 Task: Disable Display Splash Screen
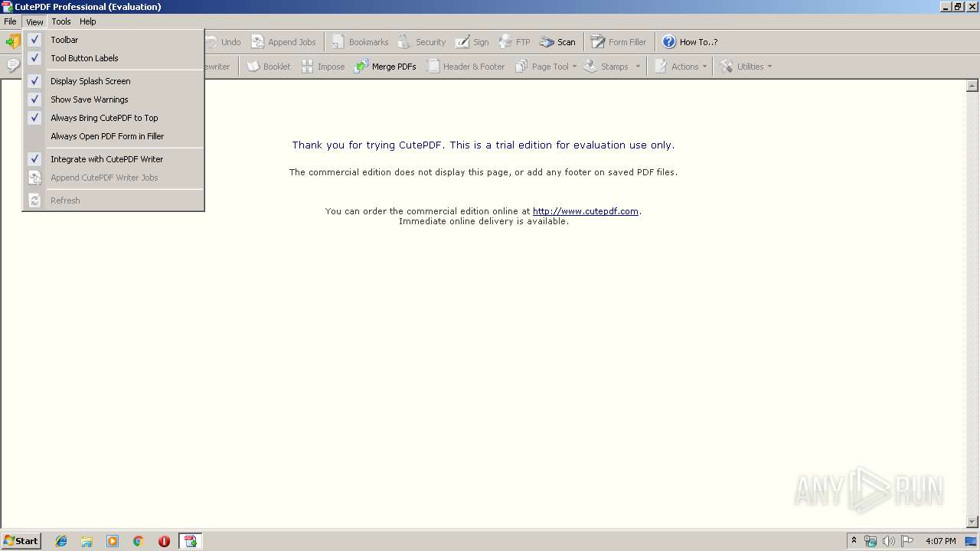point(113,81)
